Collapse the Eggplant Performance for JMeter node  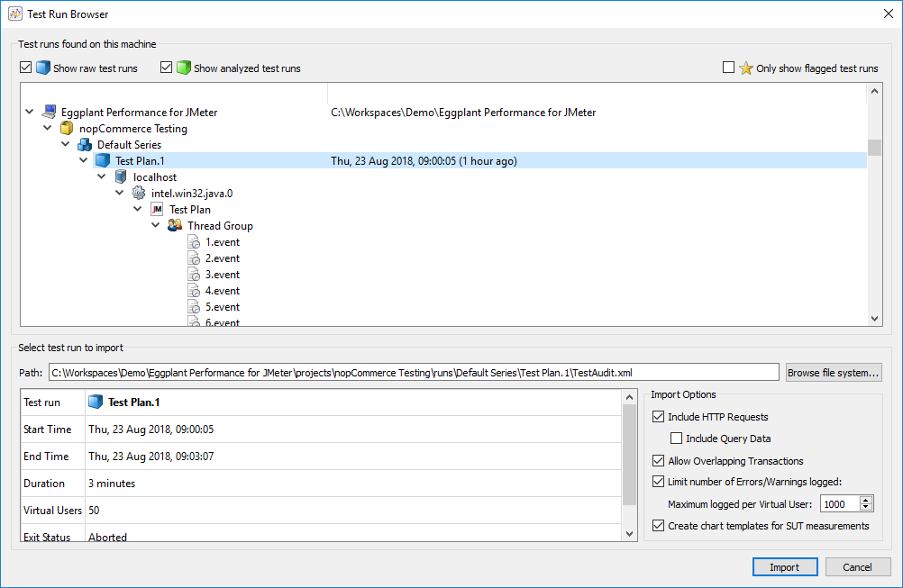pyautogui.click(x=30, y=112)
